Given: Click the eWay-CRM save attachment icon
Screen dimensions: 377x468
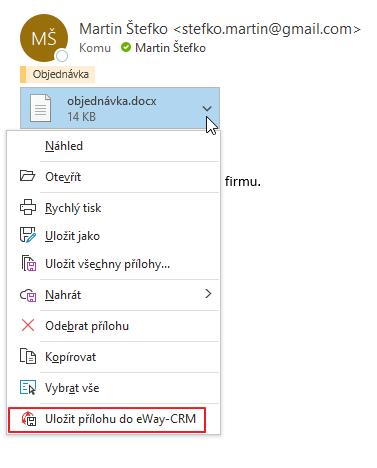Looking at the screenshot, I should [29, 419].
